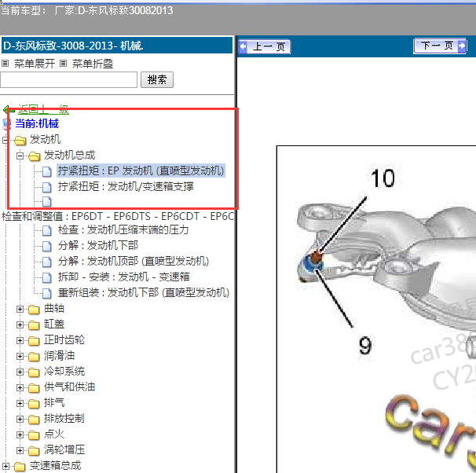Open 拧紧扭矩 : 发动机/变速箱支撑 document
The width and height of the screenshot is (476, 473).
coord(126,186)
